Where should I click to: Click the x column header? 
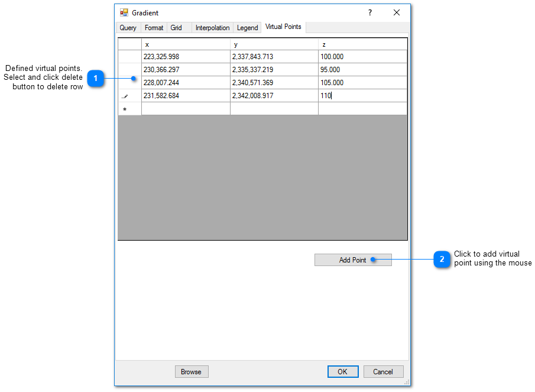pos(185,44)
